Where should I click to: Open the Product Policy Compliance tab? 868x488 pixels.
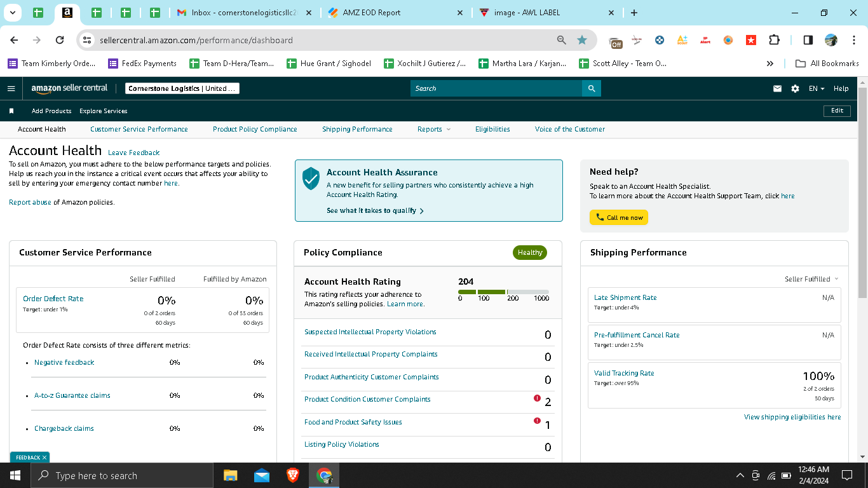(255, 129)
